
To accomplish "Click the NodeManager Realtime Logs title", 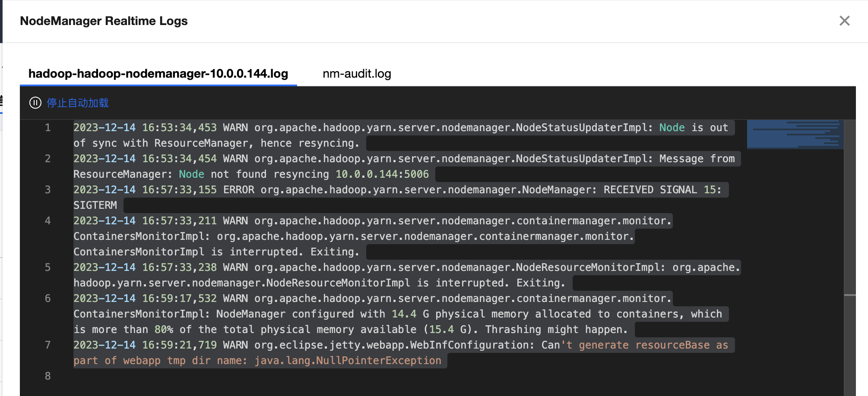I will click(x=104, y=21).
